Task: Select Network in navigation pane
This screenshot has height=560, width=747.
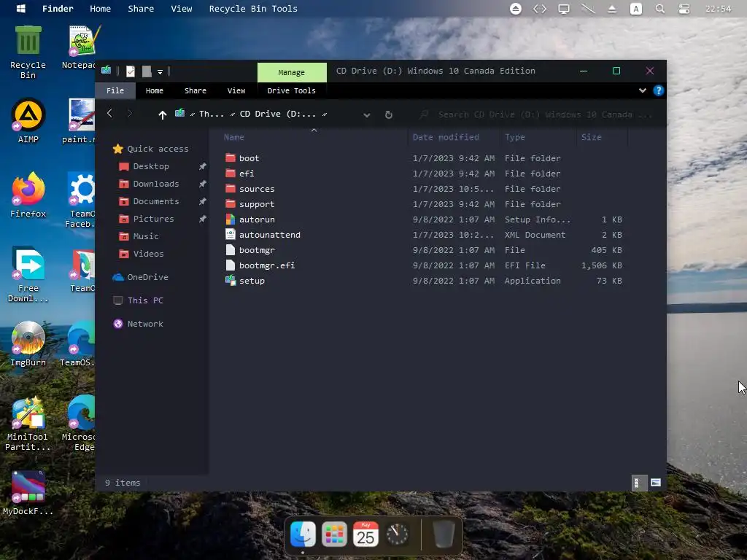Action: click(138, 324)
